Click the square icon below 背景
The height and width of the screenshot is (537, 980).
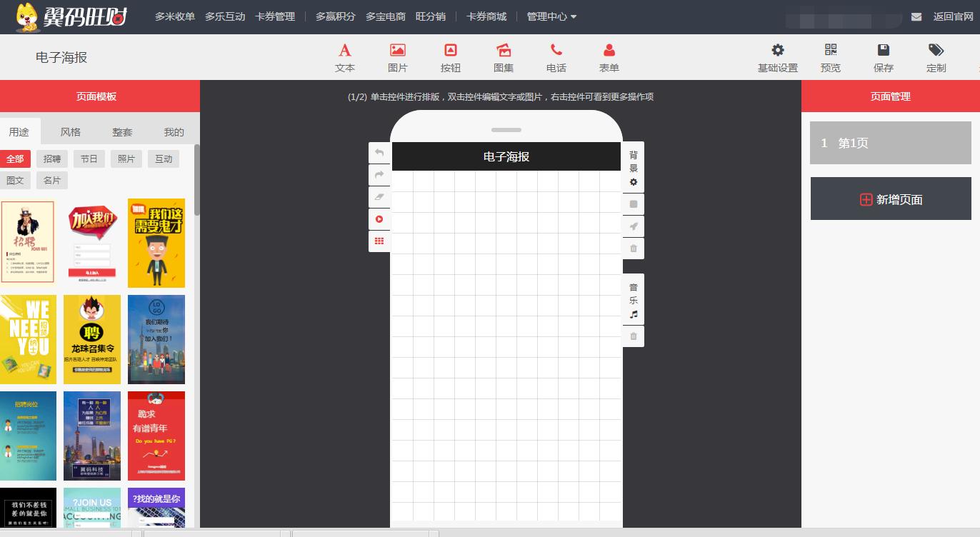(634, 204)
